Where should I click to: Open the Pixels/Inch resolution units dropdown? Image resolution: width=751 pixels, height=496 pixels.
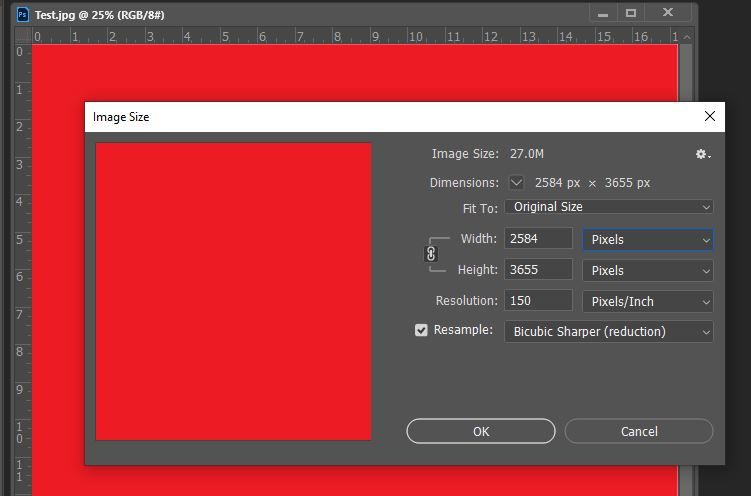pyautogui.click(x=648, y=302)
